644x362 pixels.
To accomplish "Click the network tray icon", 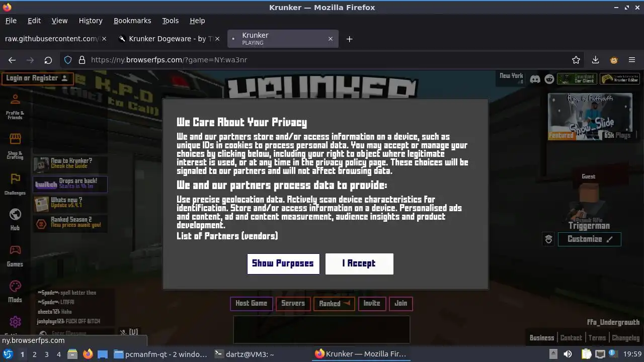I will 600,354.
